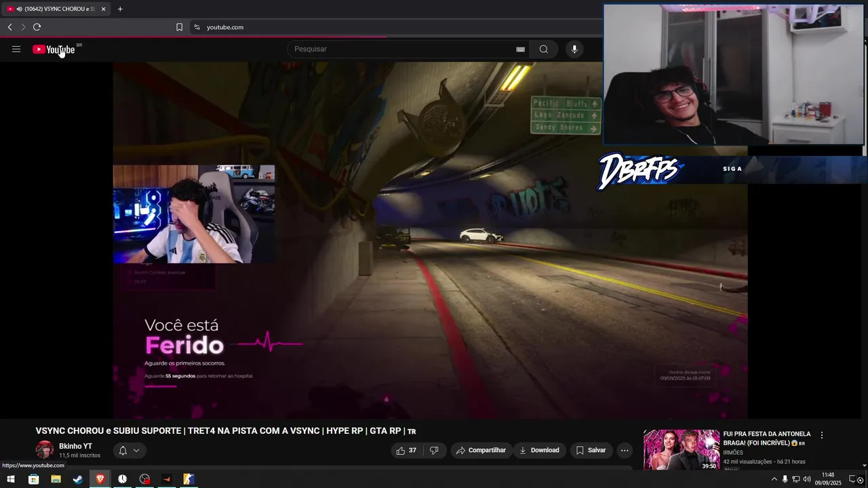
Task: Open FUI PRA FESTA DA ANTONELA video title
Action: click(766, 438)
